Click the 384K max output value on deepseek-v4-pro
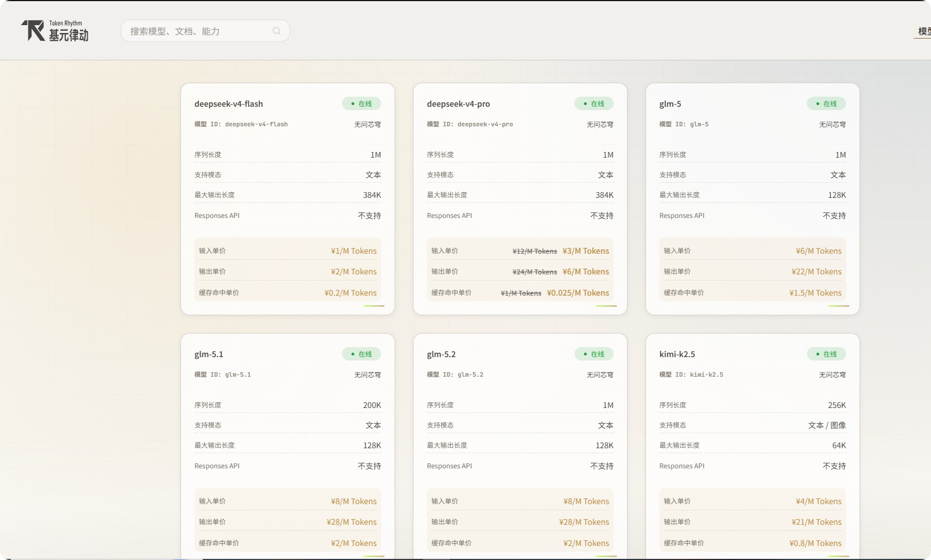The image size is (931, 560). 605,195
